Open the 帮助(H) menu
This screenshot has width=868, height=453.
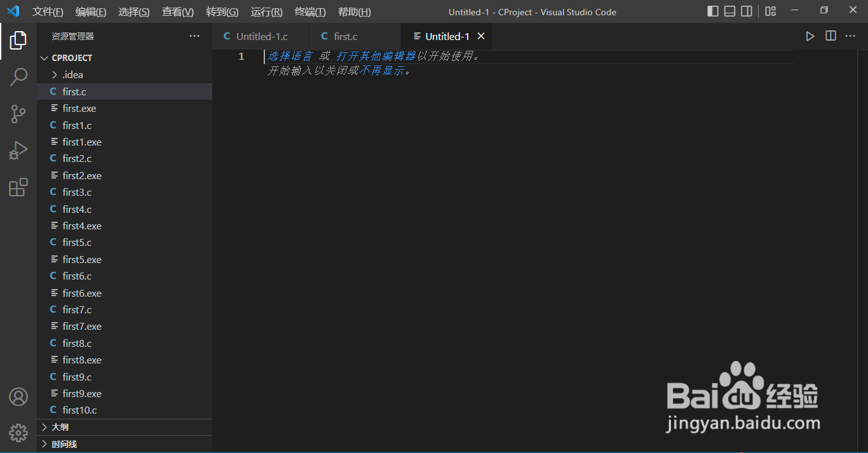pos(355,12)
